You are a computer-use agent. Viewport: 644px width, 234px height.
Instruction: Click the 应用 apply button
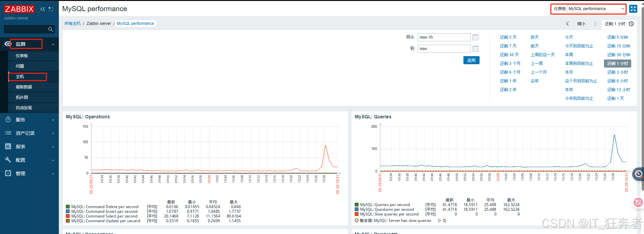(471, 60)
